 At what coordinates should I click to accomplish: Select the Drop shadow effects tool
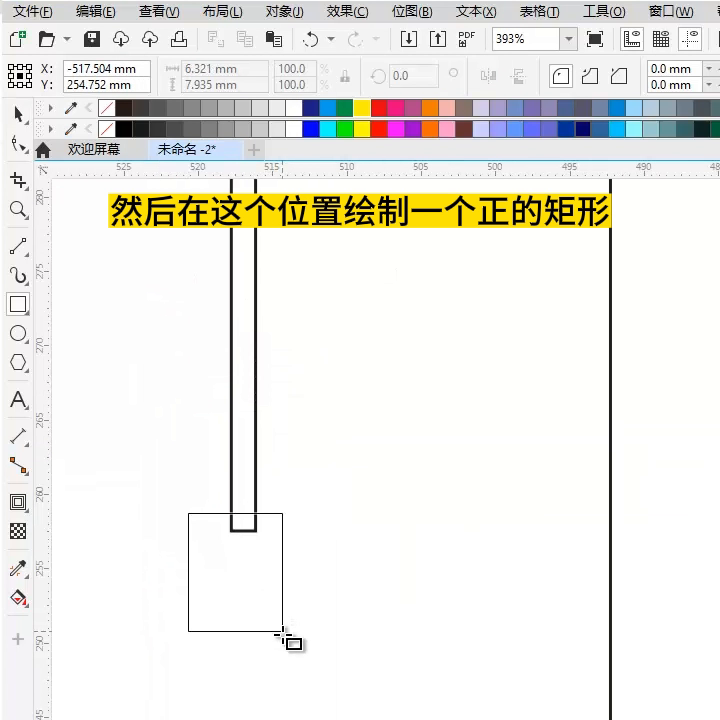click(x=18, y=502)
